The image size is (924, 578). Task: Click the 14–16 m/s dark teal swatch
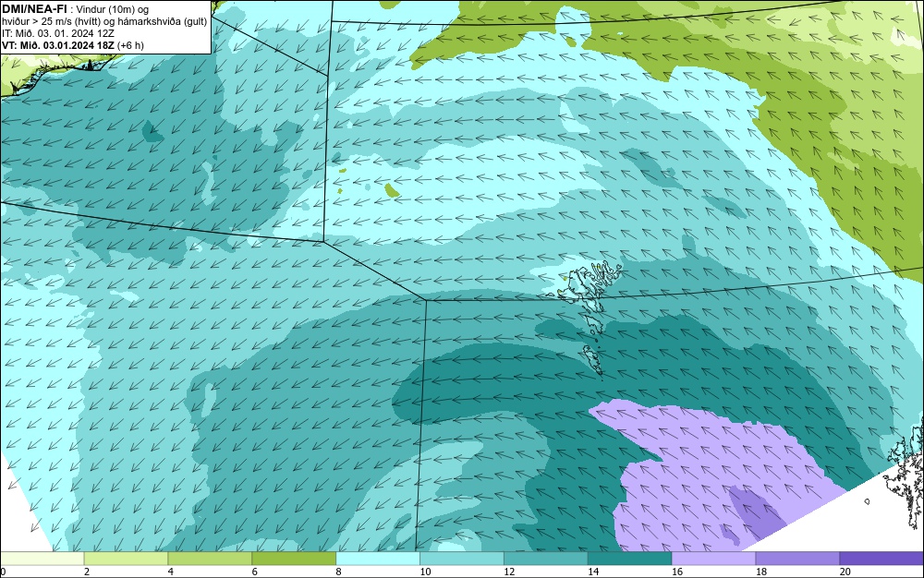coord(630,559)
